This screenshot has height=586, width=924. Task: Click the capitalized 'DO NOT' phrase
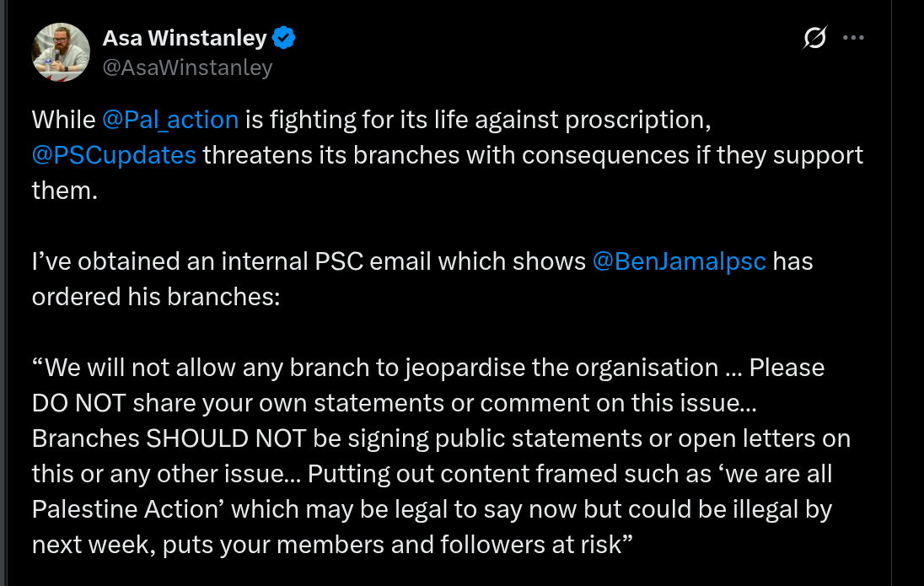[x=78, y=403]
